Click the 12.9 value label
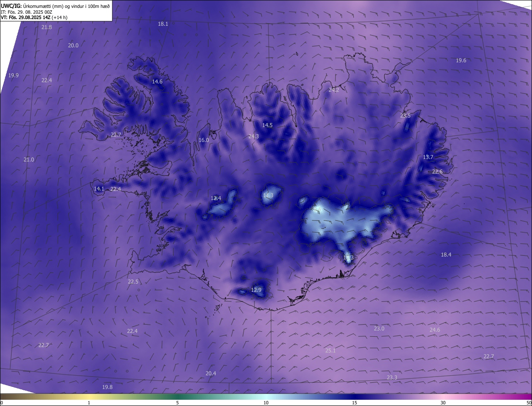 [x=256, y=290]
